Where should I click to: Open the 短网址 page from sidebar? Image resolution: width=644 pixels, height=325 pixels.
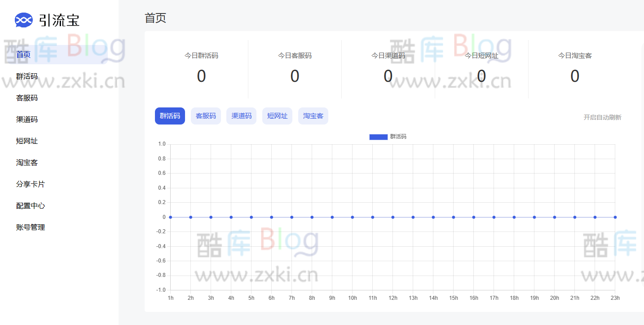26,141
